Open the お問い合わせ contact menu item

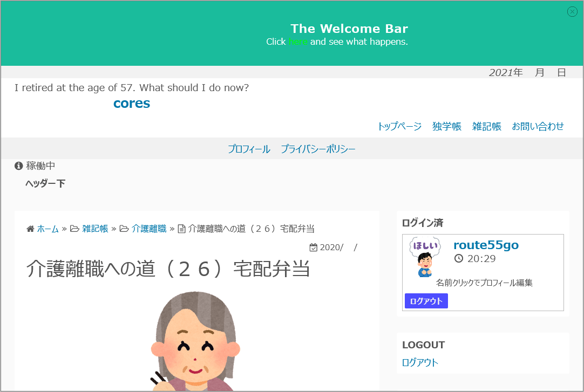tap(538, 127)
